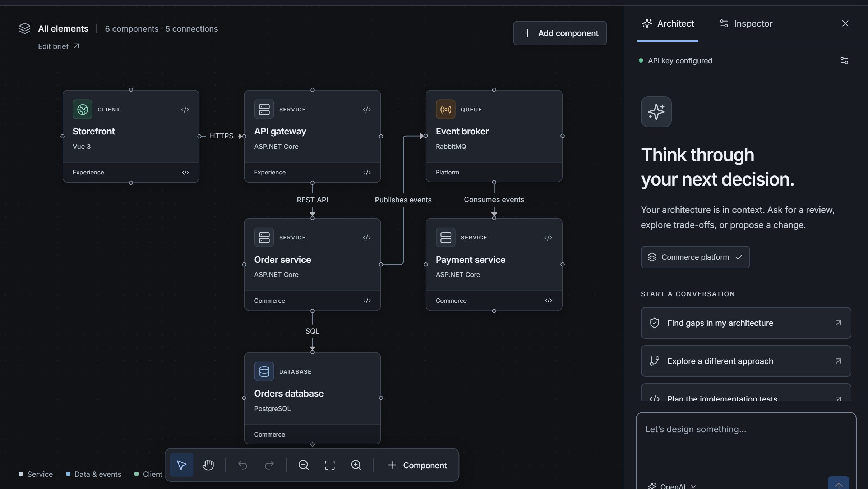Select the Publishes events connection label
Screen dimensions: 868x489
click(x=403, y=200)
